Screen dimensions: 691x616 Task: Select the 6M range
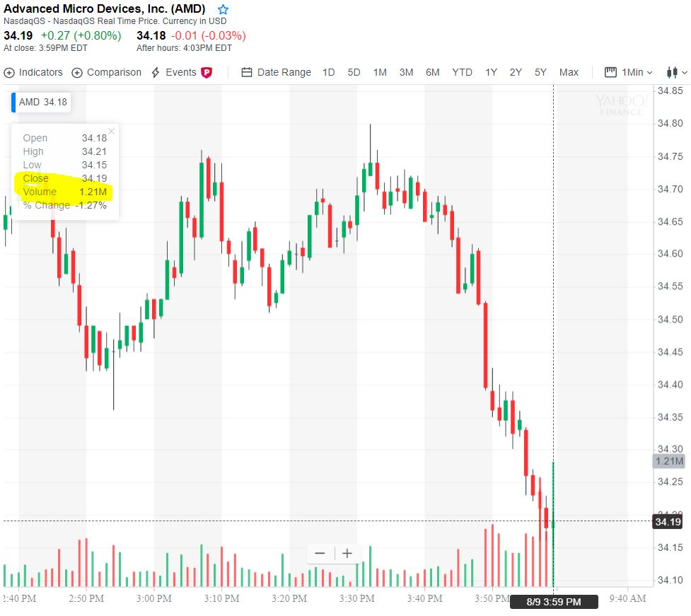click(x=432, y=72)
